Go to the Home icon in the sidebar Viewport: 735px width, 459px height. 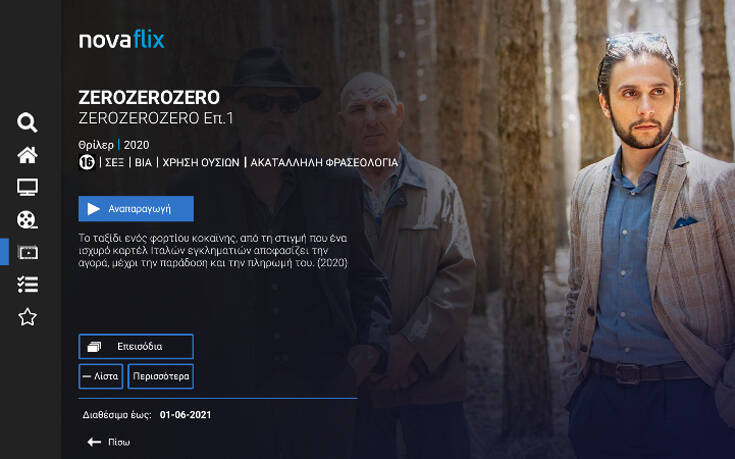click(27, 155)
